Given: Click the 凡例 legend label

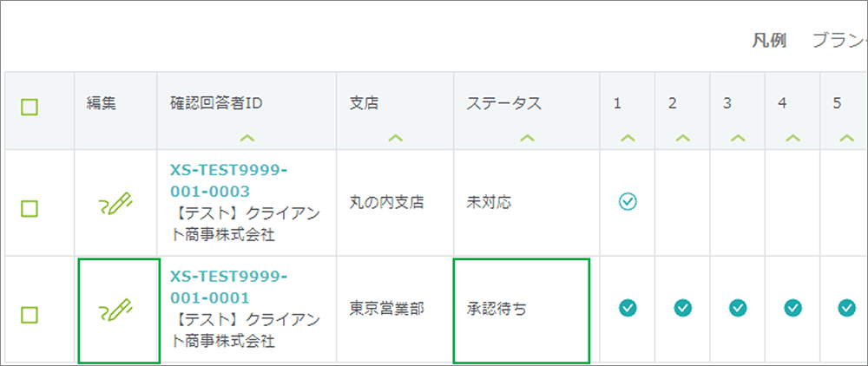Looking at the screenshot, I should click(x=769, y=41).
